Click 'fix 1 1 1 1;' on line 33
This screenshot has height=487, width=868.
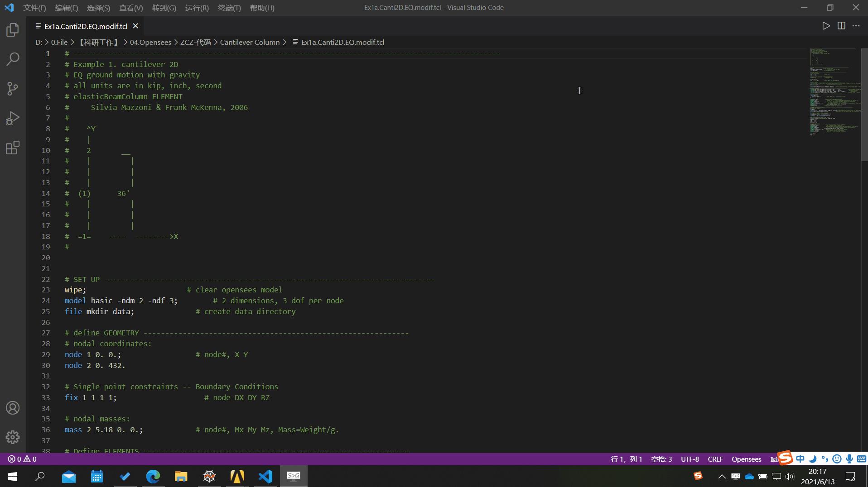[x=91, y=397]
